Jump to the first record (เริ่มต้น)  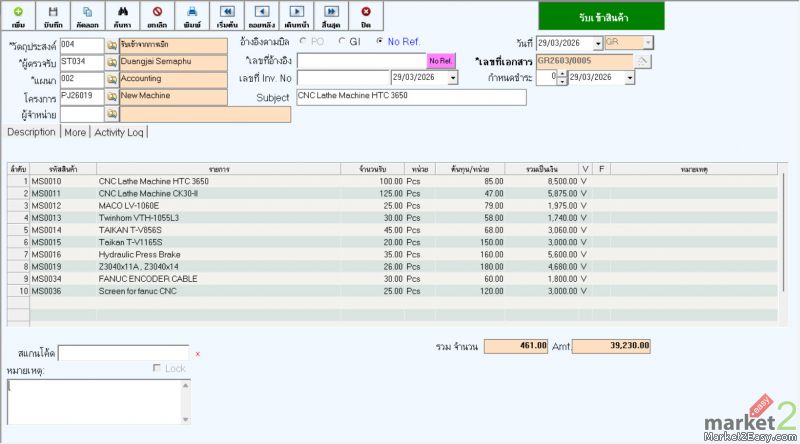226,15
